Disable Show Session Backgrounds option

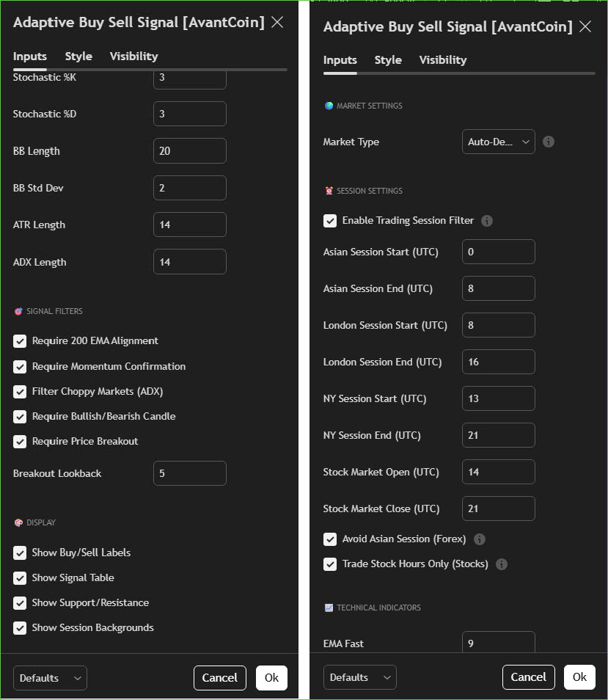click(20, 628)
